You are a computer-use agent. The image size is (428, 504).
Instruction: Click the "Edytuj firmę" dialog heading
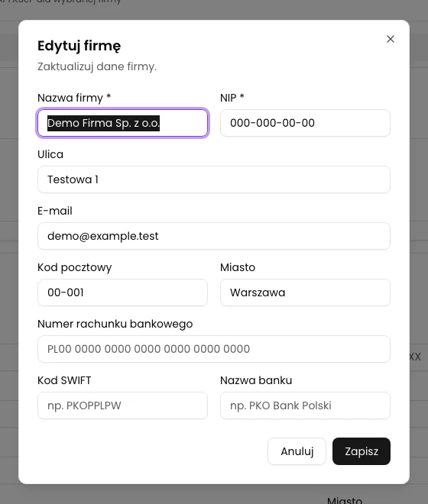click(x=79, y=46)
